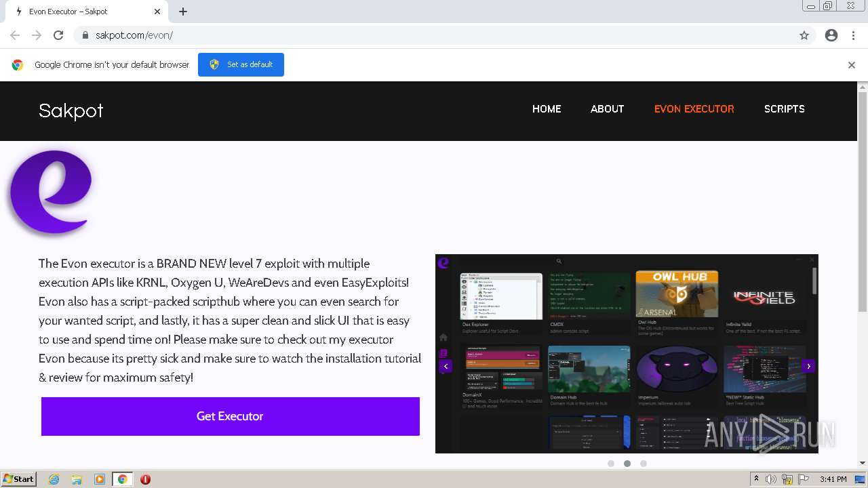Click the purple Evon e logo
Image resolution: width=868 pixels, height=488 pixels.
(50, 192)
